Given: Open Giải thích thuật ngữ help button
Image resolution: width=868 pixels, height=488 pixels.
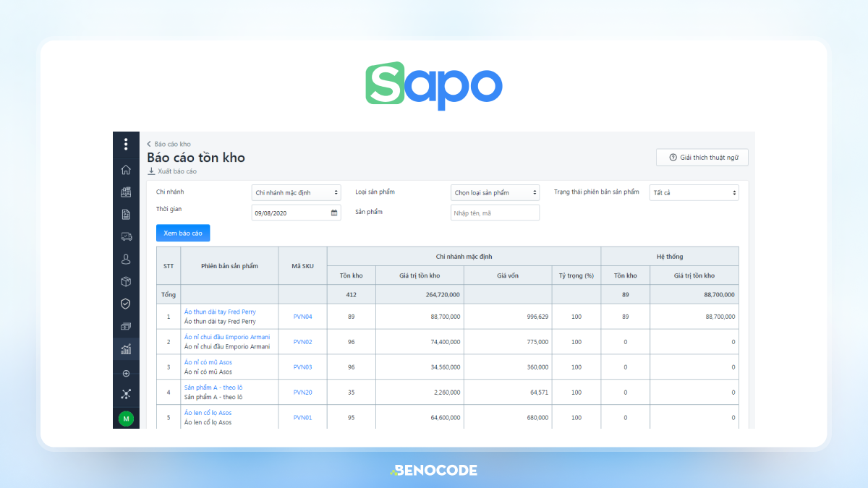Looking at the screenshot, I should click(702, 157).
